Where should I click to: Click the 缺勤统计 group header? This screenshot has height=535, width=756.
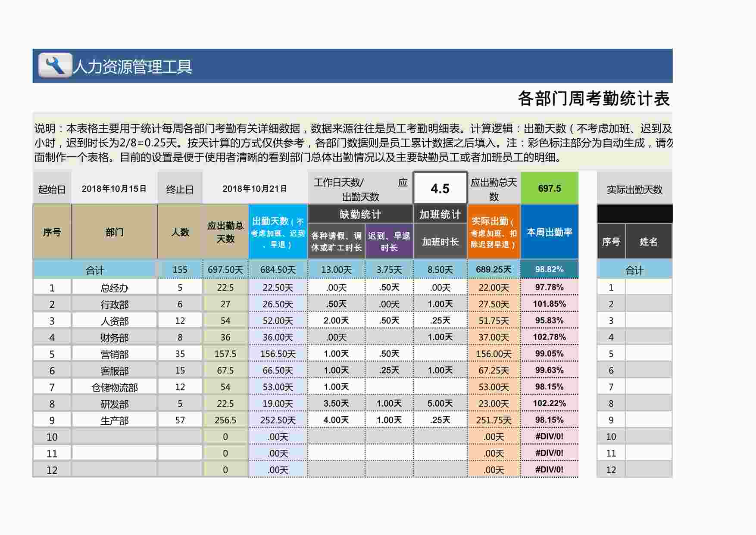point(360,214)
